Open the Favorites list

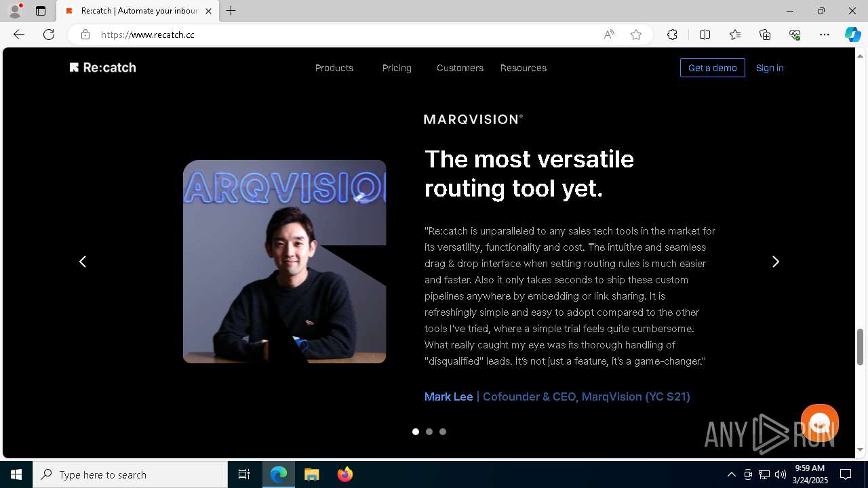(735, 35)
